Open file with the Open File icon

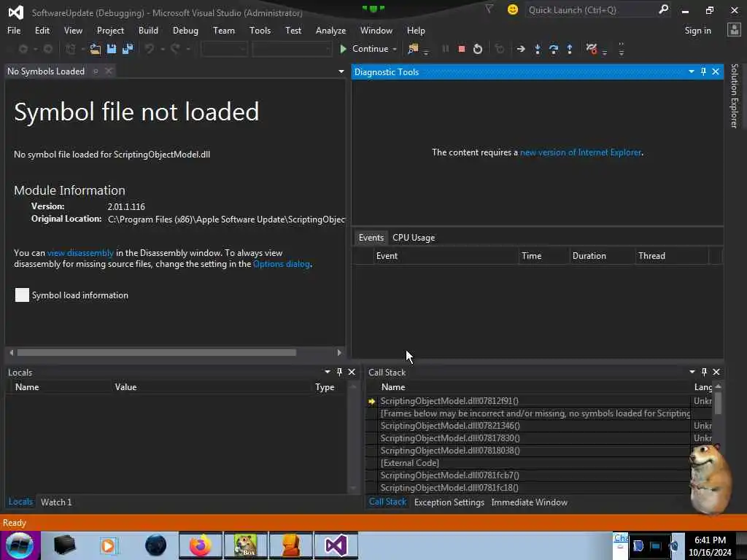pyautogui.click(x=96, y=49)
